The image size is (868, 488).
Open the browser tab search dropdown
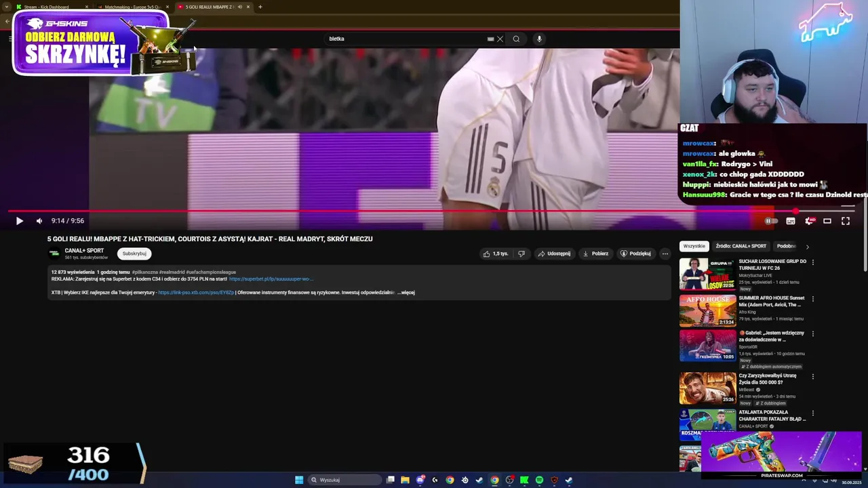(x=6, y=7)
